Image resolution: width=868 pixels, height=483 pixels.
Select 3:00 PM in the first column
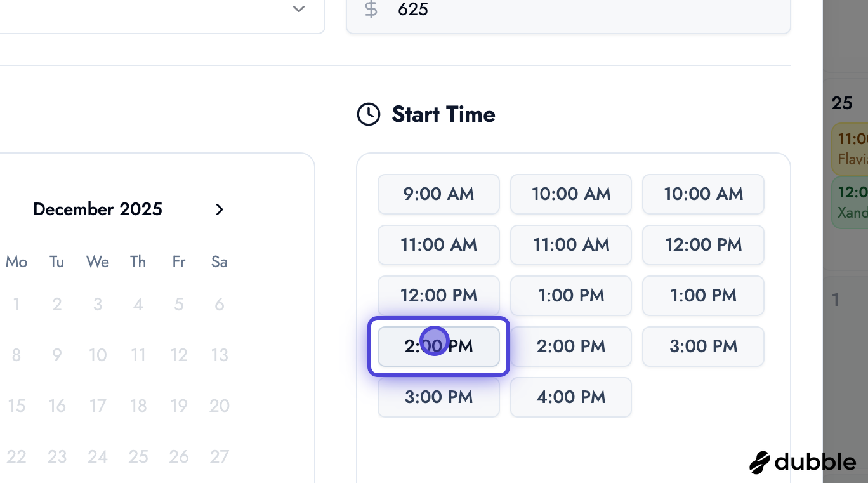(x=438, y=397)
